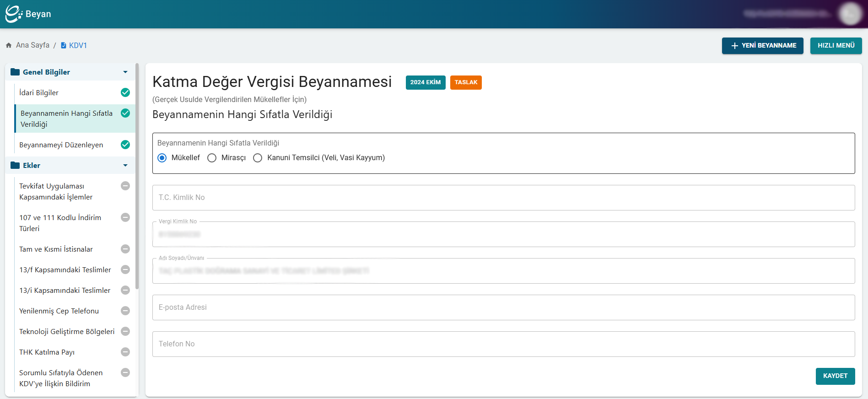The image size is (868, 399).
Task: Go to Ana Sayfa breadcrumb link
Action: coord(32,45)
